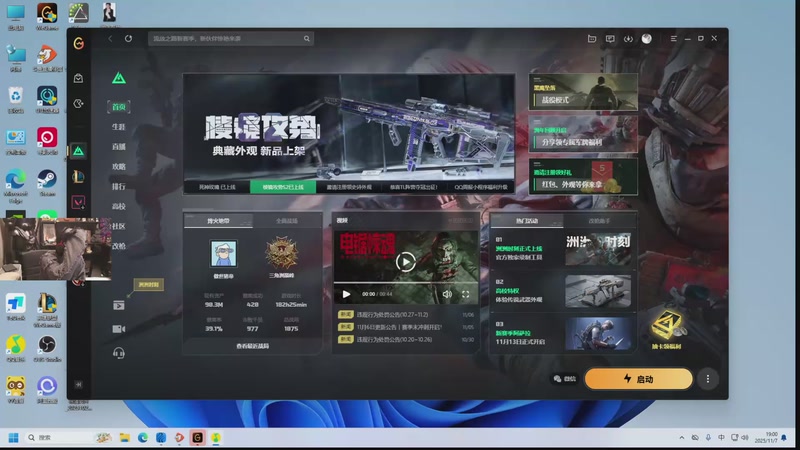The height and width of the screenshot is (450, 800).
Task: Open the camera recording icon in navigation
Action: pos(118,329)
